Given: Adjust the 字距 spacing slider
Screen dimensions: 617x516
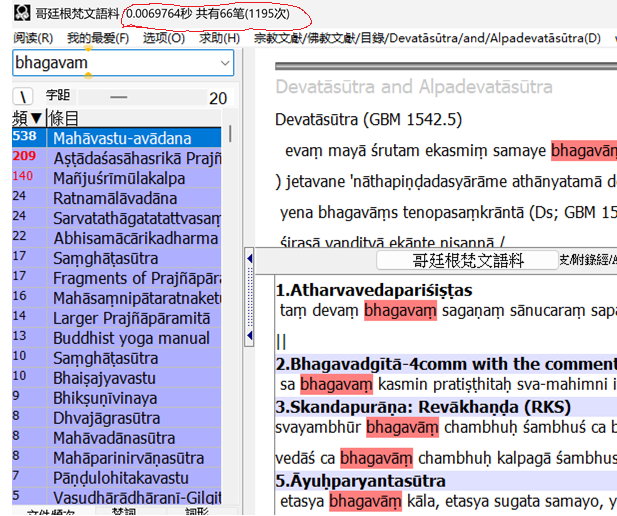Looking at the screenshot, I should (142, 97).
